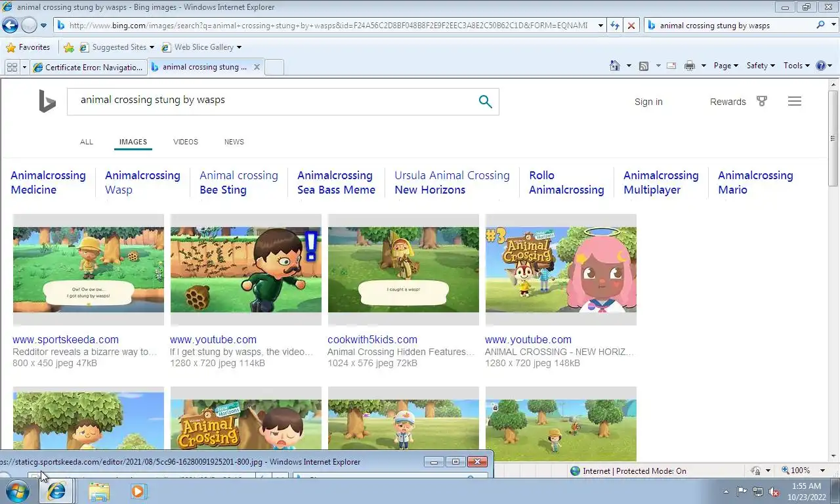
Task: Switch to Certificate Error tab
Action: tap(88, 67)
